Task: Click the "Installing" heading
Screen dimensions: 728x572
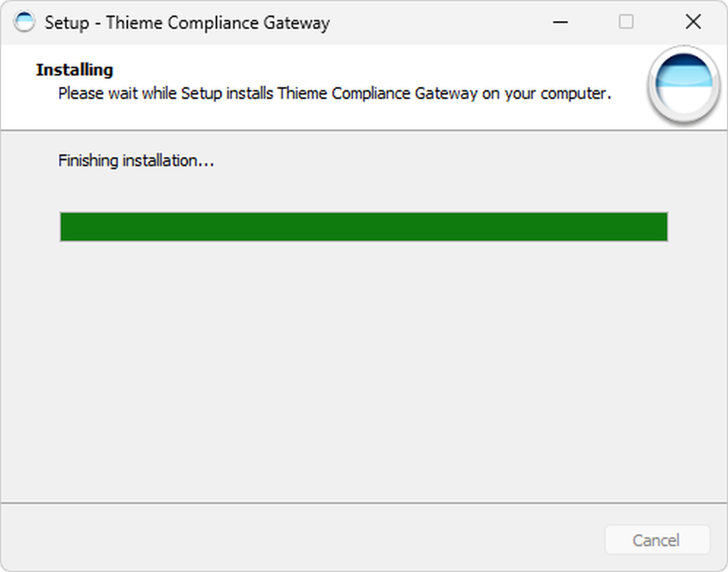Action: (x=74, y=70)
